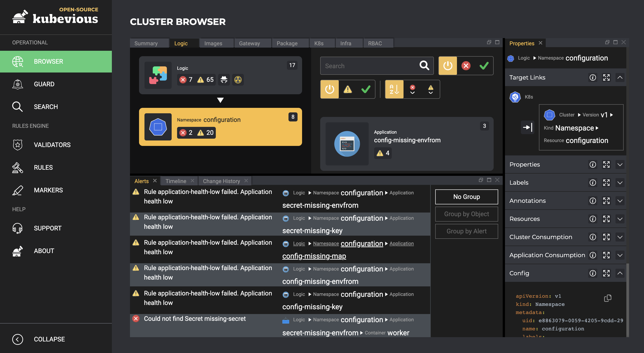
Task: Toggle the warnings filter power button
Action: (x=330, y=89)
